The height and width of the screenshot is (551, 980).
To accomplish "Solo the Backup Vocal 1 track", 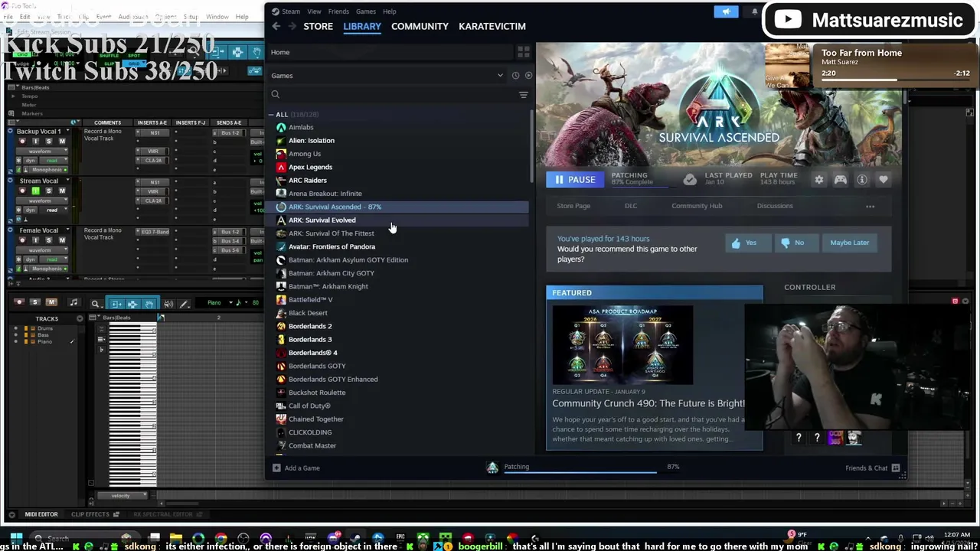I will click(x=49, y=142).
